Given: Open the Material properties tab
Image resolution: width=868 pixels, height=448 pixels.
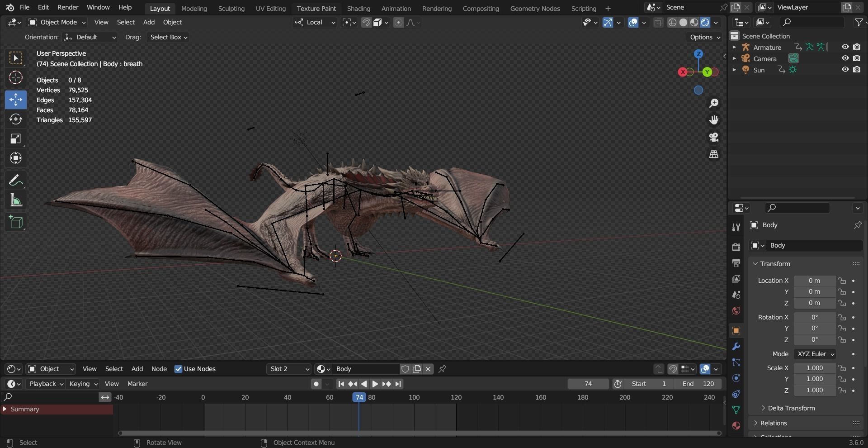Looking at the screenshot, I should point(736,425).
